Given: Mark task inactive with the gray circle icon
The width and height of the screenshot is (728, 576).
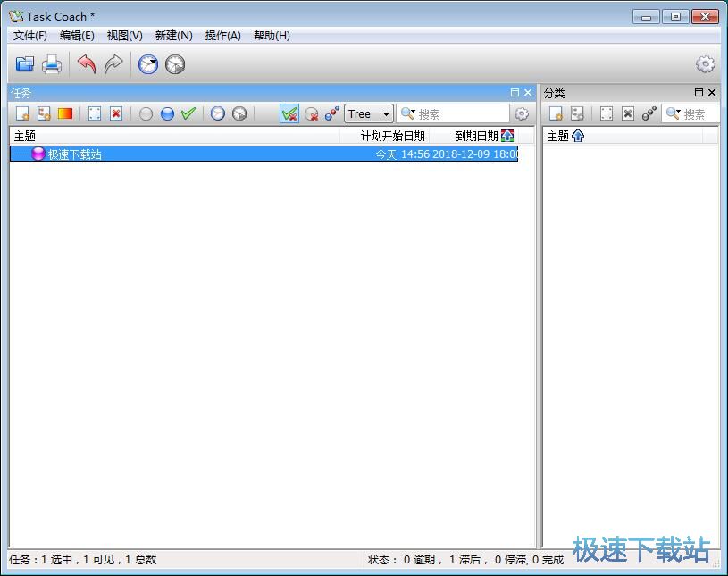Looking at the screenshot, I should tap(146, 113).
